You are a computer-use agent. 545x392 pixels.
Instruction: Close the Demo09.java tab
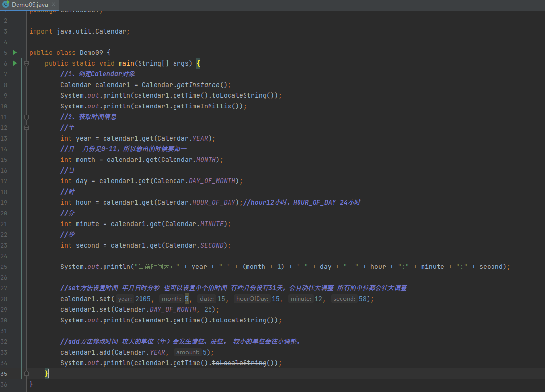[53, 4]
